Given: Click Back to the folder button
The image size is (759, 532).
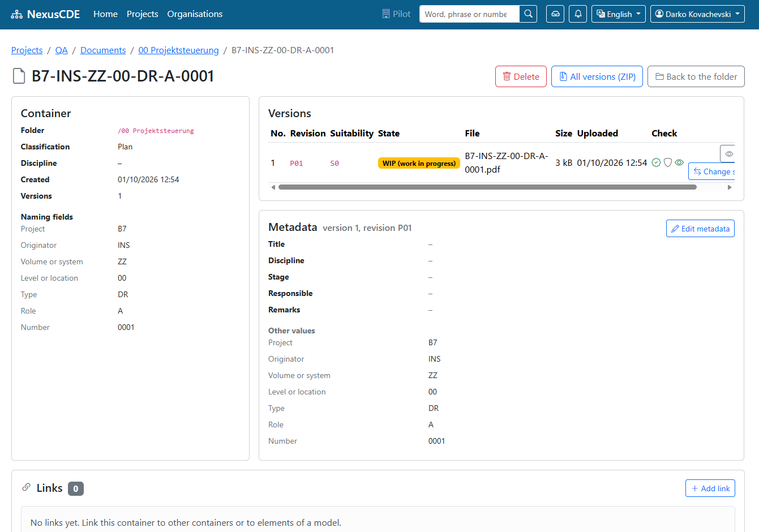Looking at the screenshot, I should click(x=696, y=76).
